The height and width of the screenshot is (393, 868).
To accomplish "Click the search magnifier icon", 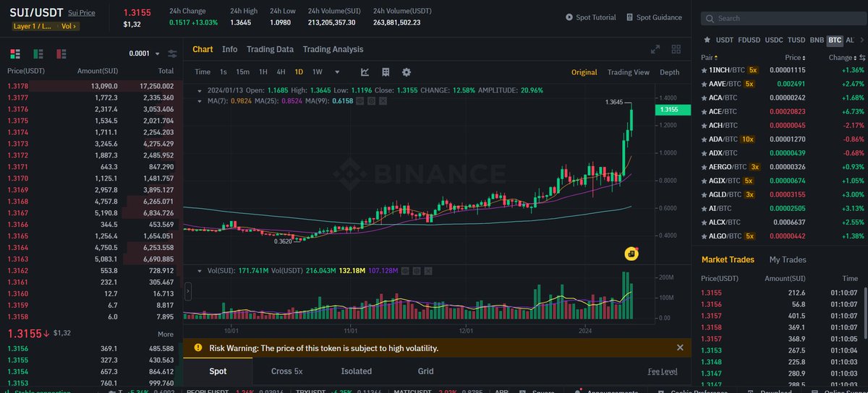I will 710,18.
